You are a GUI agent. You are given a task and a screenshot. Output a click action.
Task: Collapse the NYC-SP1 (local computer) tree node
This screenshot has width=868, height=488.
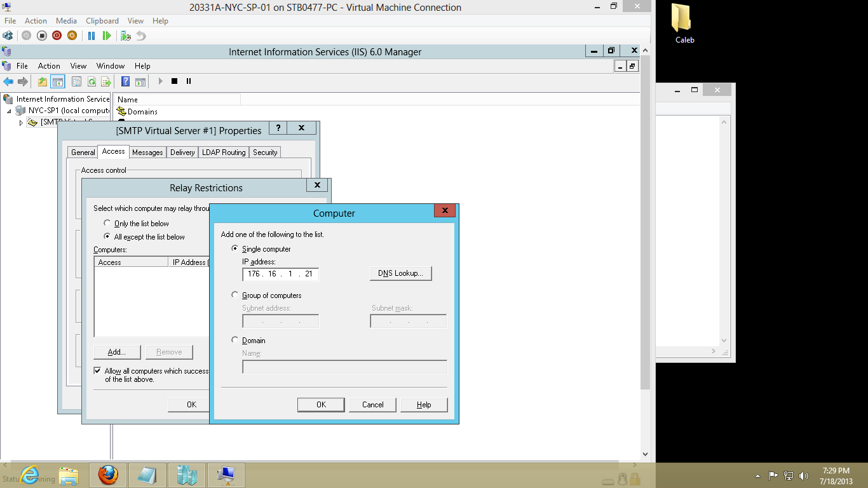pyautogui.click(x=10, y=111)
